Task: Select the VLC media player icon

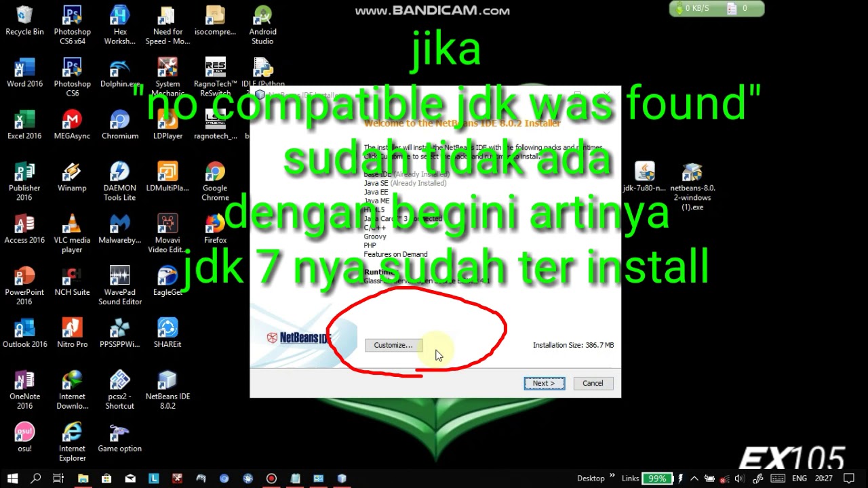Action: click(72, 234)
